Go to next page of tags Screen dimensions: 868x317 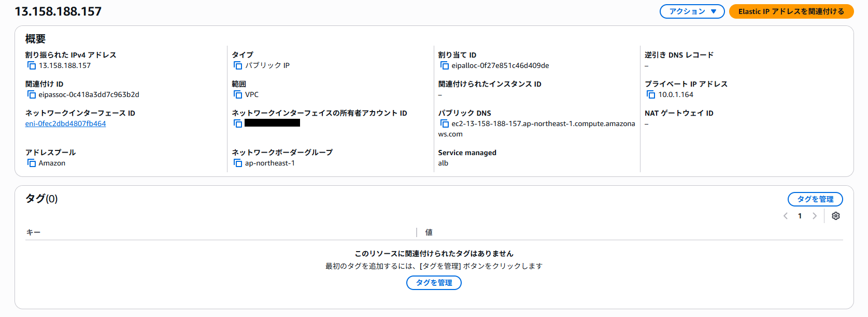(814, 216)
